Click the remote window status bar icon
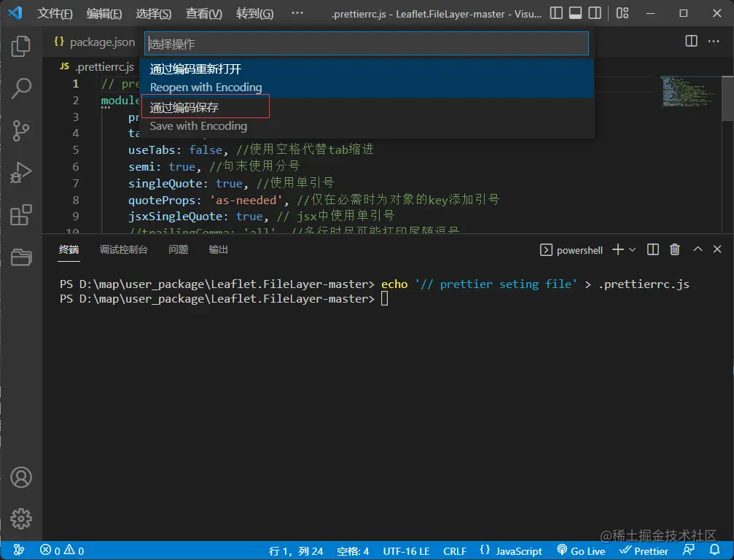The width and height of the screenshot is (734, 560). (19, 551)
